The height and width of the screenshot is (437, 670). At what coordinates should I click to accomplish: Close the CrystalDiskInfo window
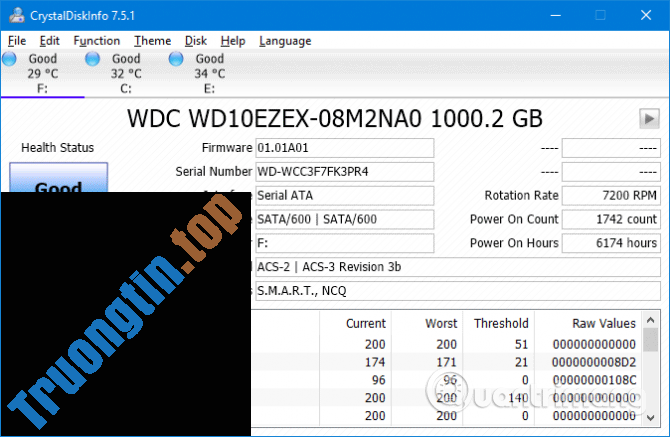pos(646,15)
